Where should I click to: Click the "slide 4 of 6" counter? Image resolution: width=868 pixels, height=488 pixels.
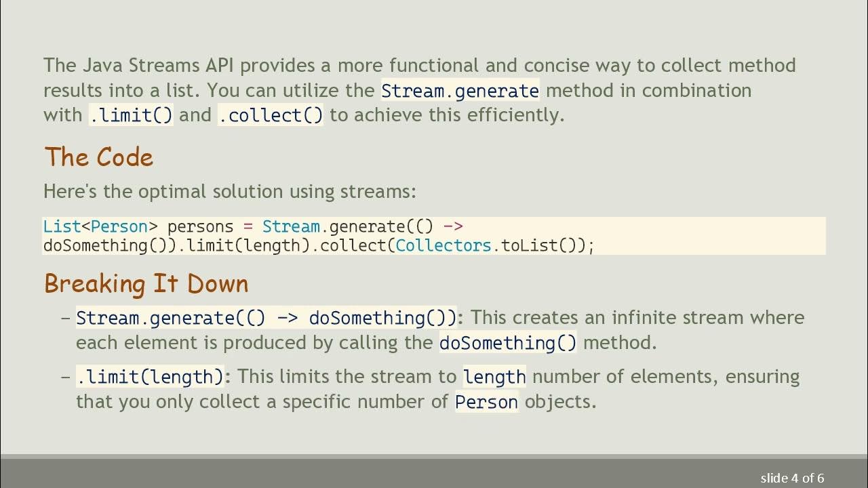point(792,478)
